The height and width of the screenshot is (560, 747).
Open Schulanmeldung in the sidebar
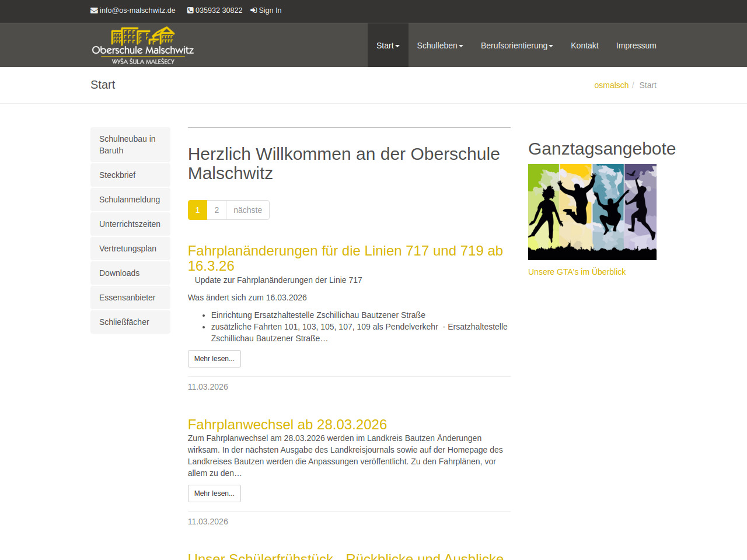coord(130,199)
